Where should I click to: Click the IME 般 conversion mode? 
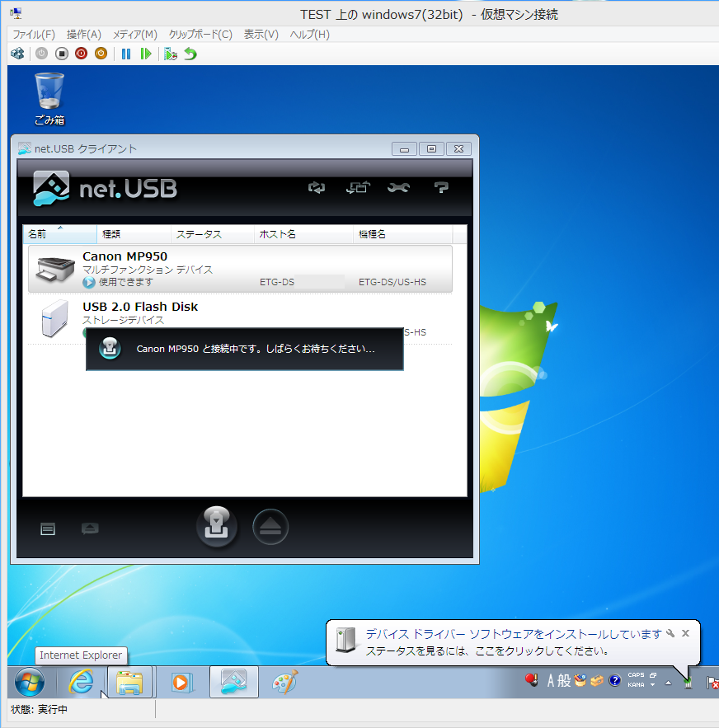564,681
